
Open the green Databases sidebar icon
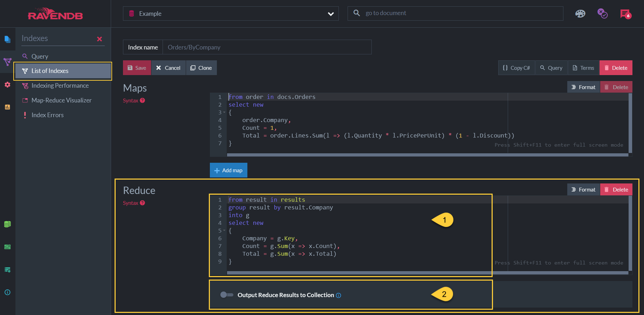(7, 224)
